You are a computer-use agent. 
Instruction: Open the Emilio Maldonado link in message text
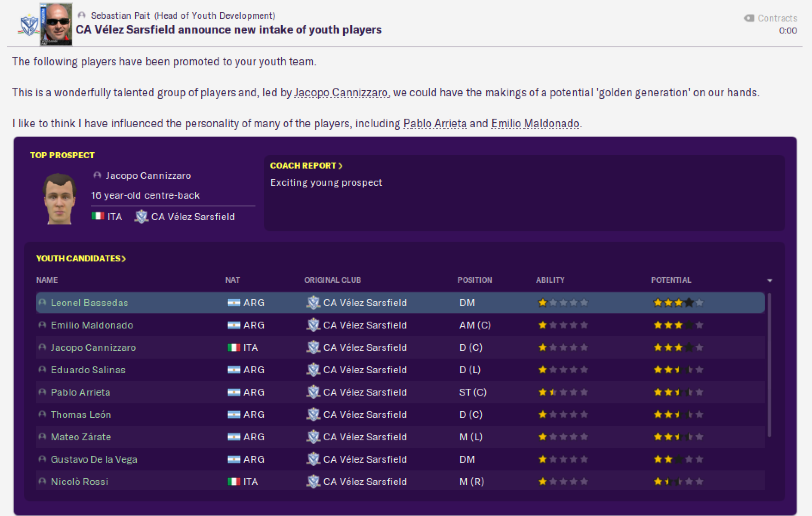[535, 123]
